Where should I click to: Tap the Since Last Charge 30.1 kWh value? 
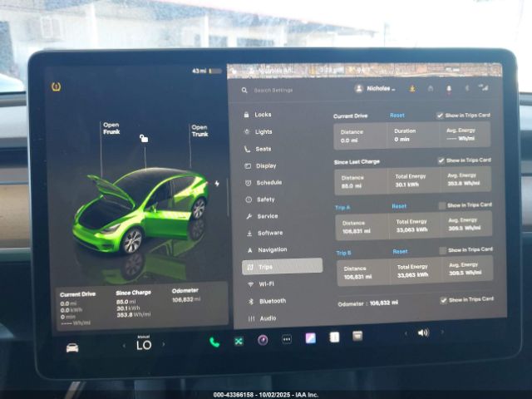click(407, 185)
